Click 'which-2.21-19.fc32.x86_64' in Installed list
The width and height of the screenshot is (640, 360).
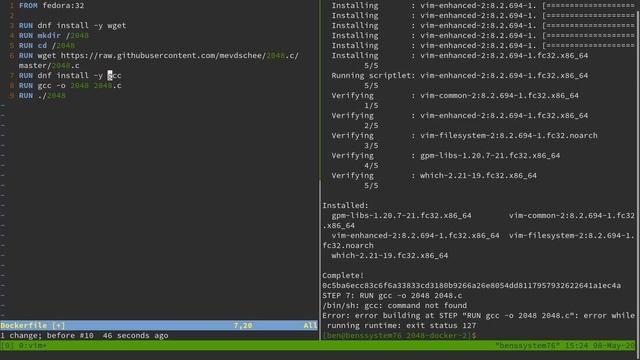click(x=390, y=256)
